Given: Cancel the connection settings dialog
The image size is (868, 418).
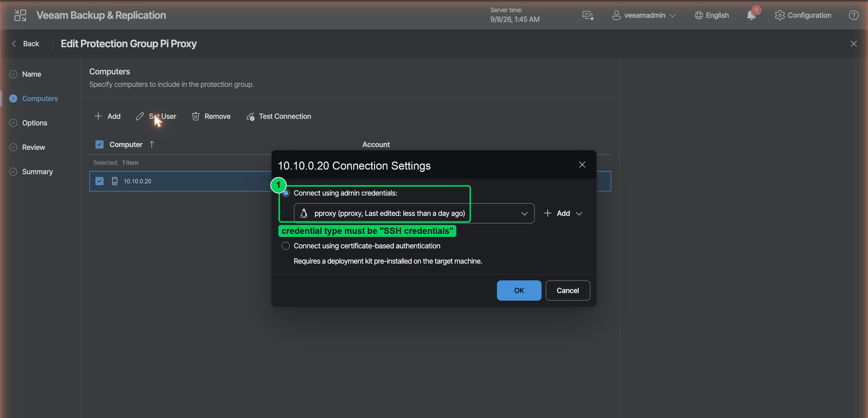Looking at the screenshot, I should (x=568, y=291).
